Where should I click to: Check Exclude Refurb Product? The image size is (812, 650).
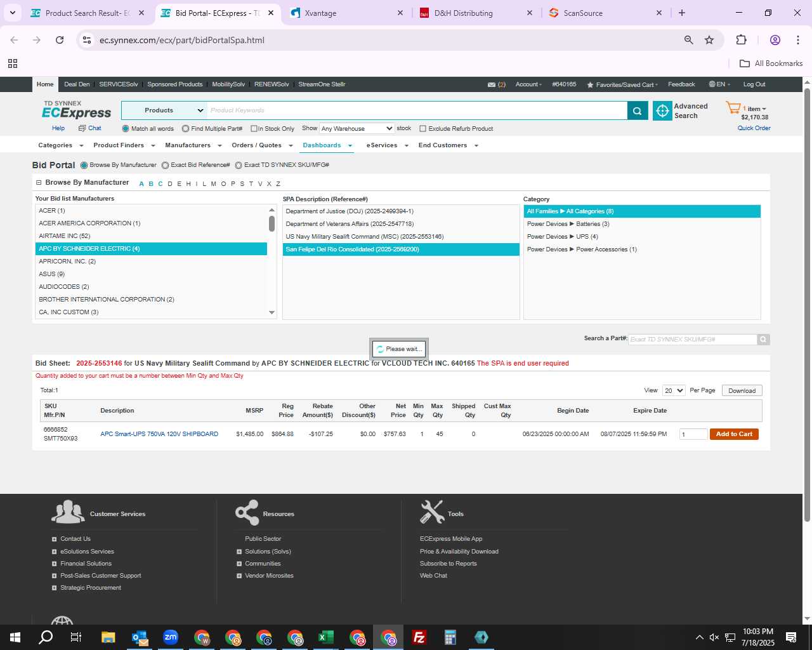(423, 129)
